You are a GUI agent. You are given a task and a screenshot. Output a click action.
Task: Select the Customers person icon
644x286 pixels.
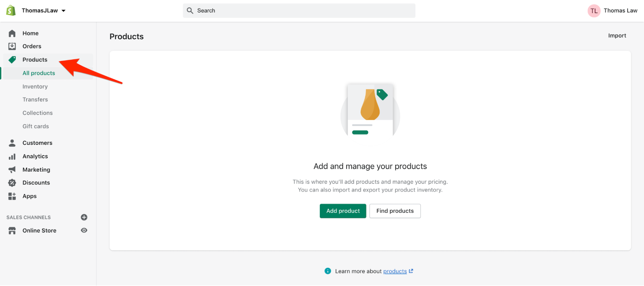tap(12, 143)
